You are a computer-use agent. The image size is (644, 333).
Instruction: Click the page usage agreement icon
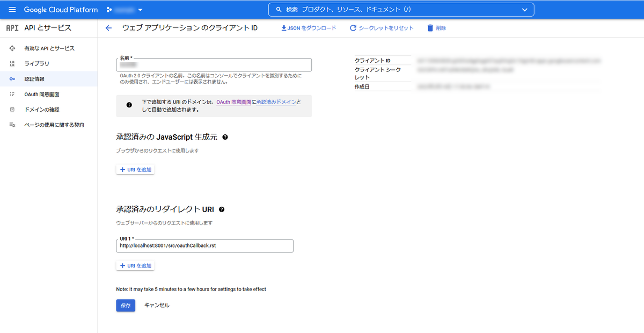[x=12, y=125]
